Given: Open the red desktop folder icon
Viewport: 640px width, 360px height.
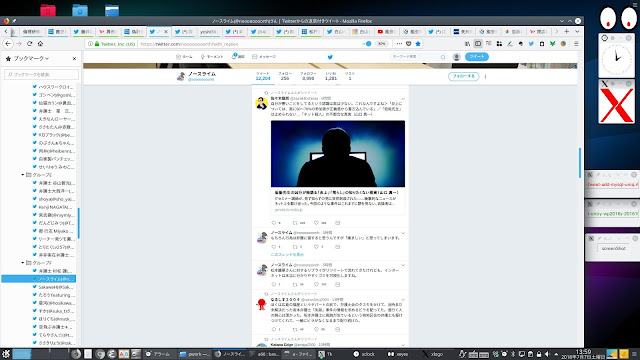Looking at the screenshot, I should (48, 10).
